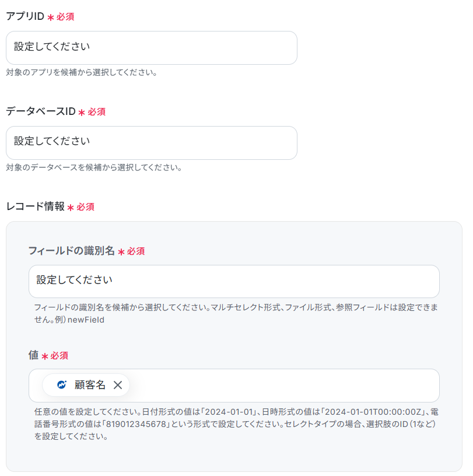The image size is (473, 476).
Task: Remove the 顧客名 chip with its X icon
Action: click(x=118, y=385)
